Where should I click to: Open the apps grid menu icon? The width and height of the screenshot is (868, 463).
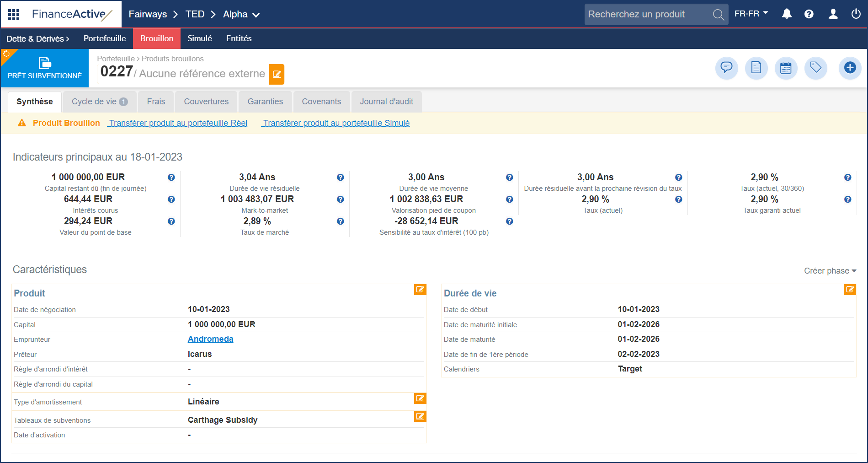pos(14,15)
